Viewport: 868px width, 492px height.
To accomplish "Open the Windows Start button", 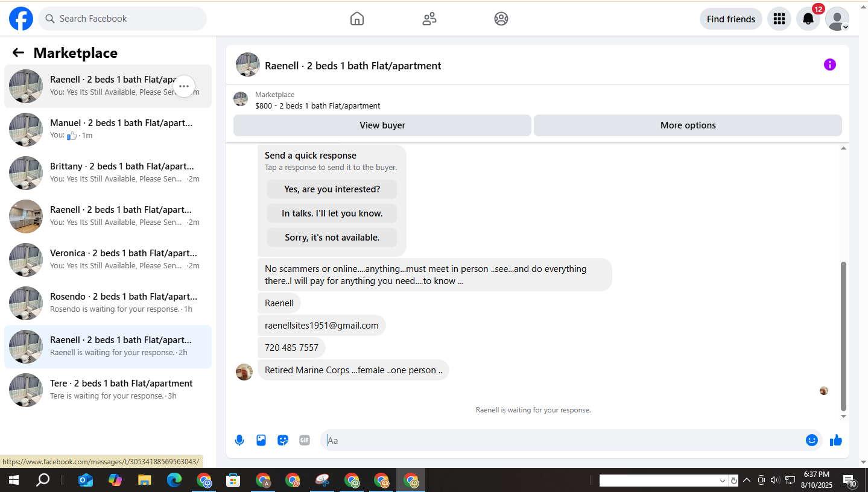I will [x=13, y=481].
